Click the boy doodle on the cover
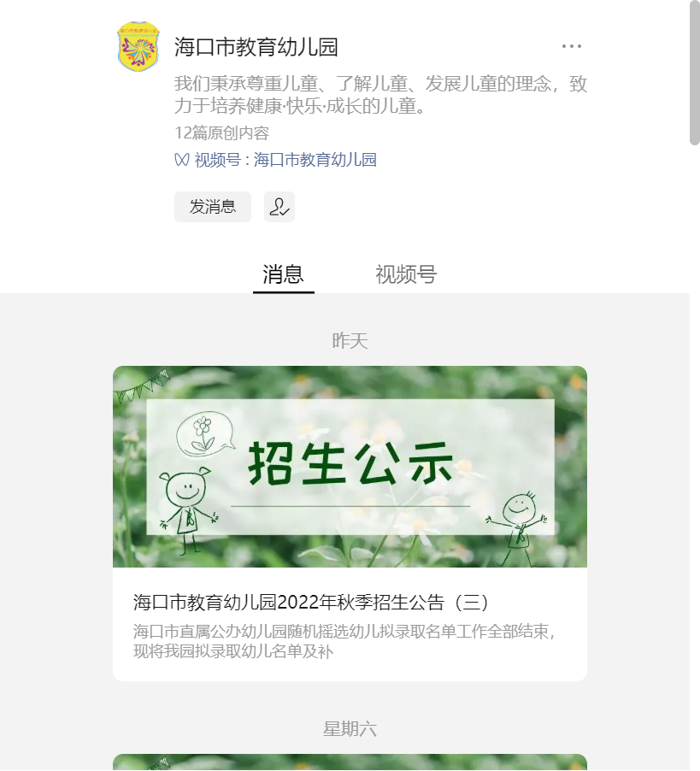The height and width of the screenshot is (771, 700). coord(517,528)
